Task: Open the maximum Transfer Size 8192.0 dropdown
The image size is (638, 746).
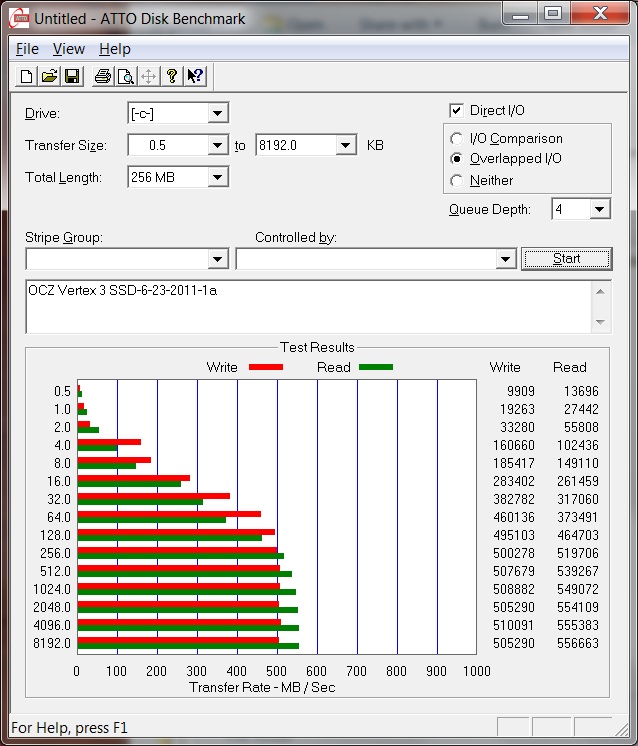Action: tap(346, 145)
